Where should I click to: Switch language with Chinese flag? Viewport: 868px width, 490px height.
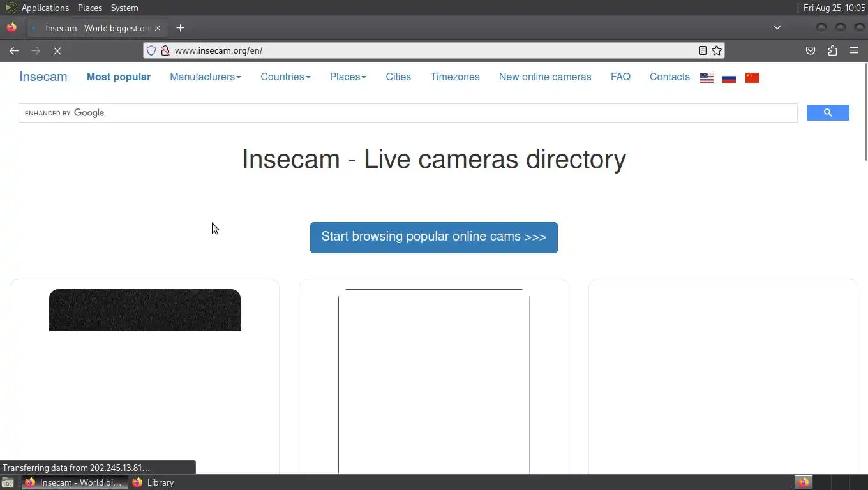pos(752,78)
